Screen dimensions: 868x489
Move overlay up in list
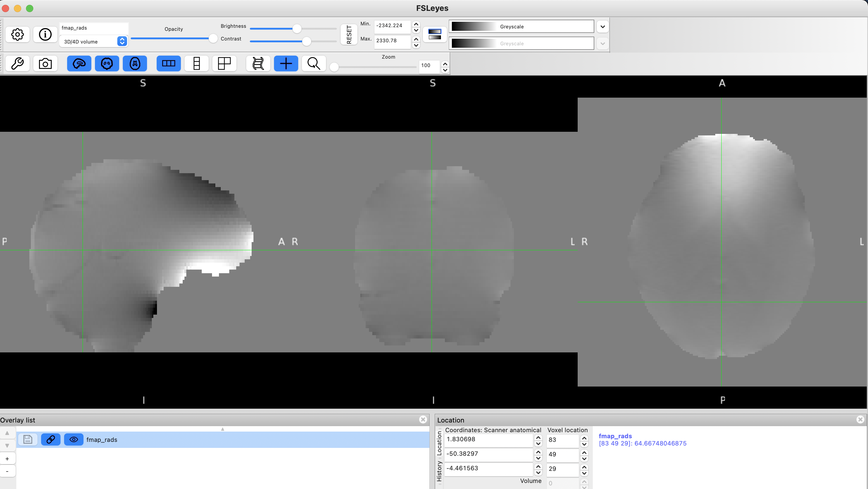point(7,433)
